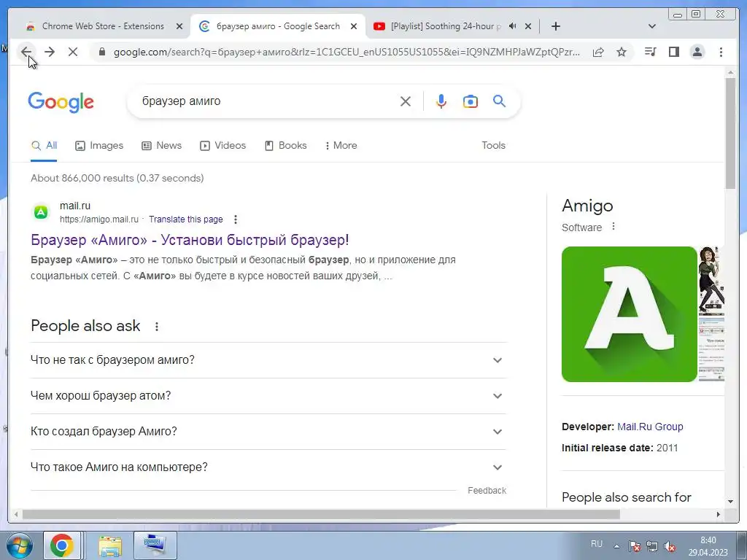The height and width of the screenshot is (560, 747).
Task: Click the horizontal scrollbar thumb
Action: click(x=321, y=514)
